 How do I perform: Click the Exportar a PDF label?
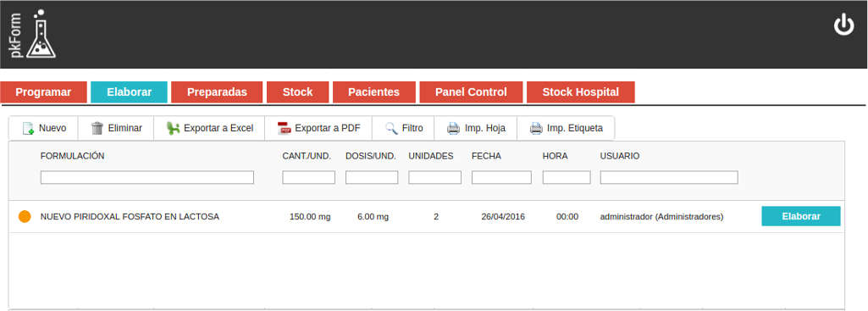328,129
